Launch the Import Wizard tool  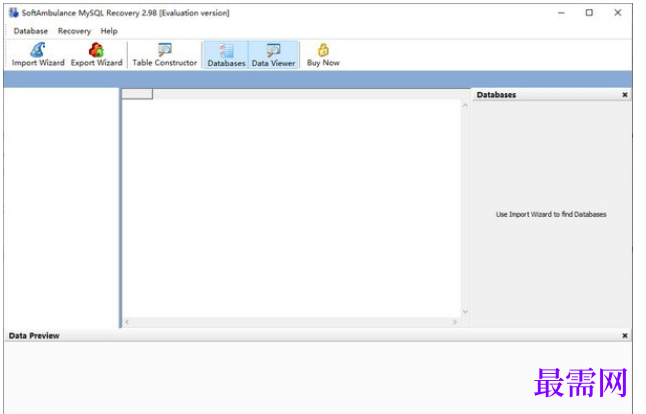click(x=38, y=55)
